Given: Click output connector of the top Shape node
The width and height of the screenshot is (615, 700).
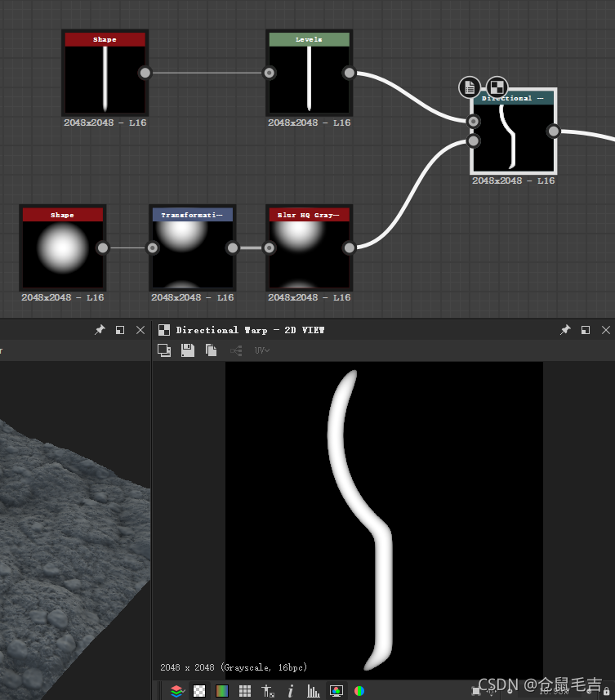Looking at the screenshot, I should coord(145,73).
